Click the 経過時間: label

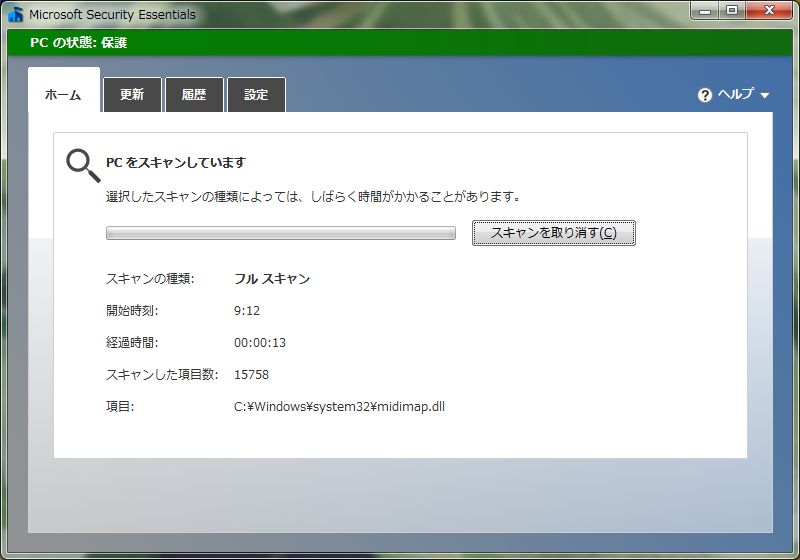[132, 343]
